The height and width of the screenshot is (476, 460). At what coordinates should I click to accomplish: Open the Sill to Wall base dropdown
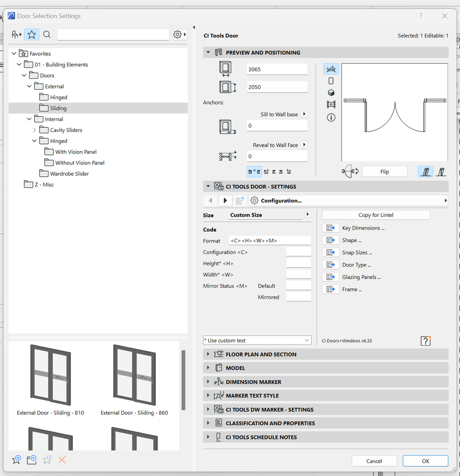(305, 114)
